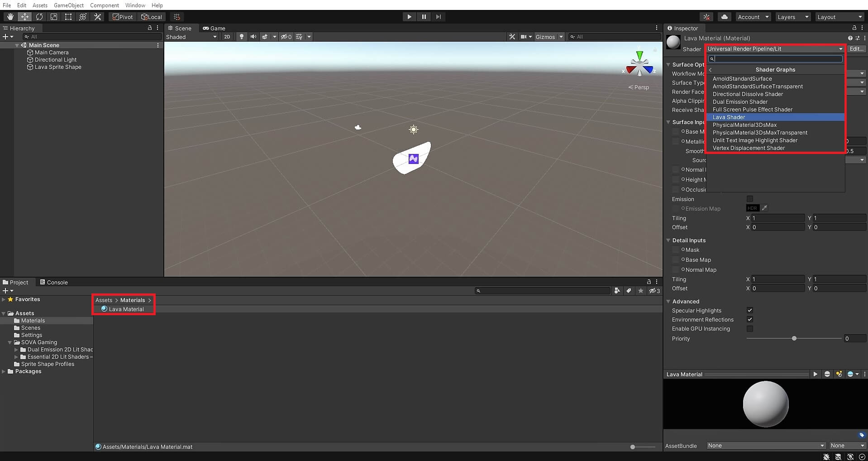Open the Cloud services icon
Image resolution: width=868 pixels, height=461 pixels.
click(725, 17)
